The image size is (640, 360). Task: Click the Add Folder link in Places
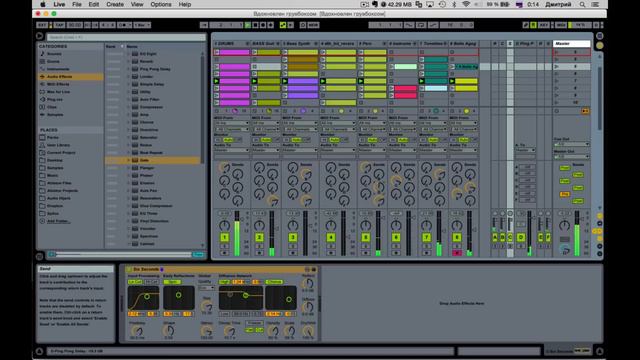coord(58,221)
